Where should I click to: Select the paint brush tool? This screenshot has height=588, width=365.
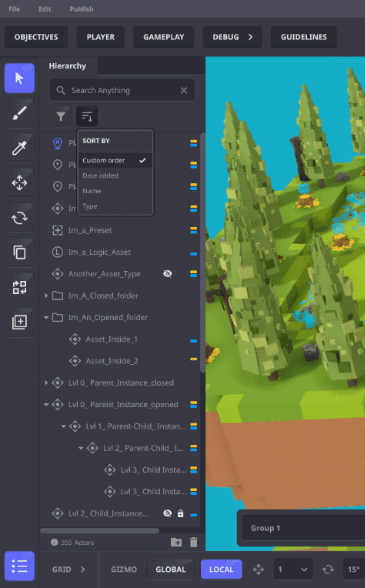(20, 113)
